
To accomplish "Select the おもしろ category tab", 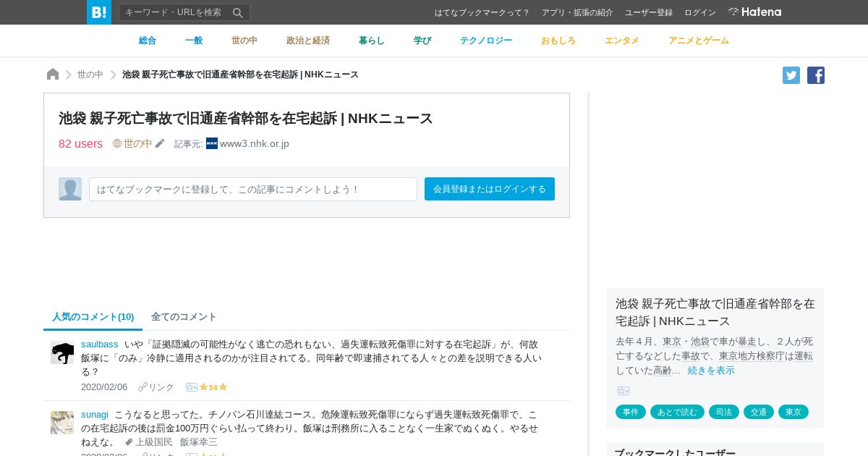I will 558,41.
